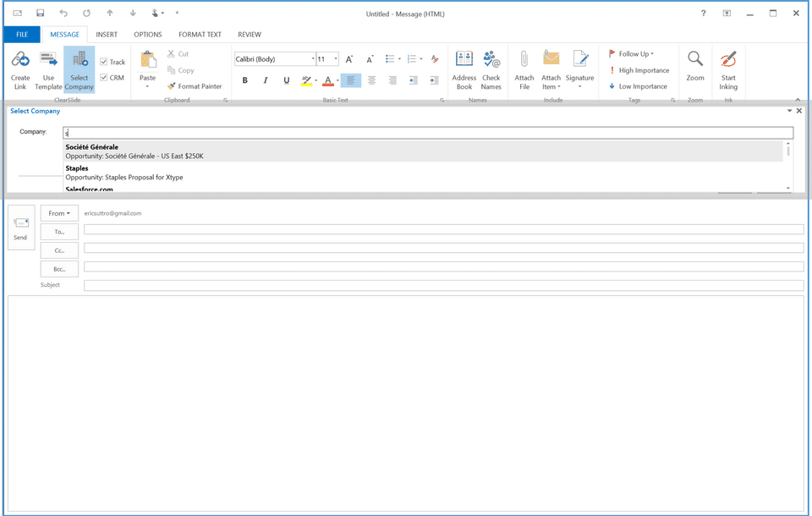Increase the paragraph indent
The image size is (812, 516).
pos(434,80)
